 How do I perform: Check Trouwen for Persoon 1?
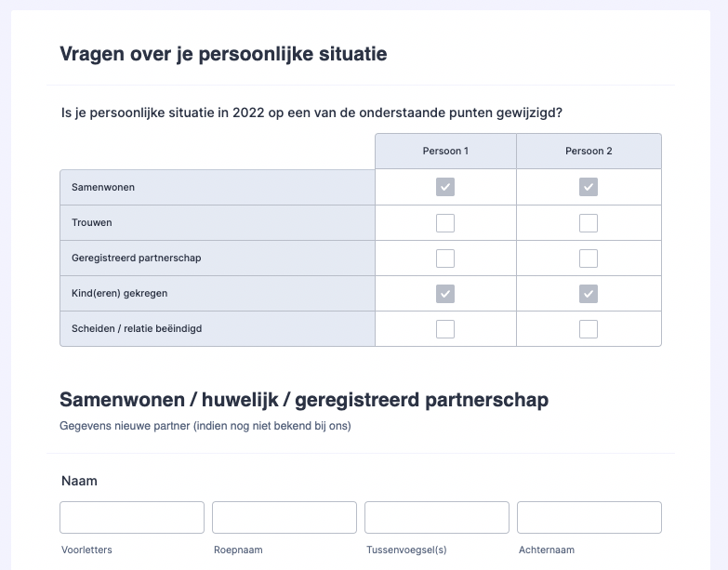tap(445, 223)
